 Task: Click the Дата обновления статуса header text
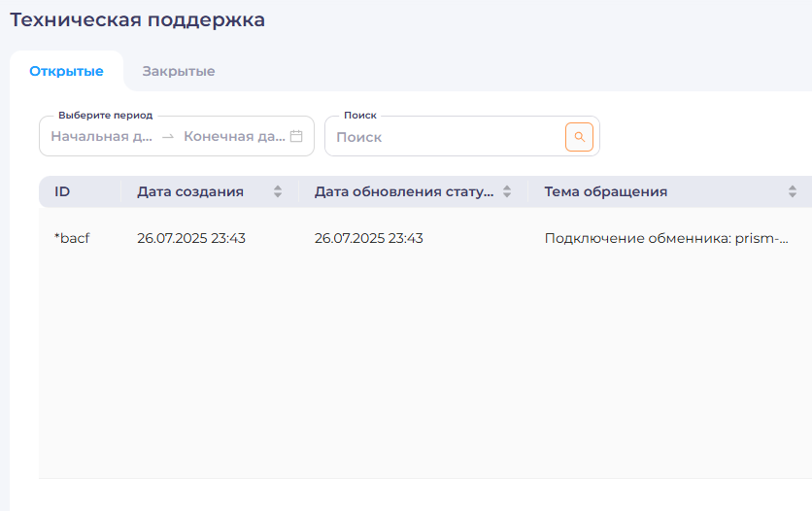403,191
